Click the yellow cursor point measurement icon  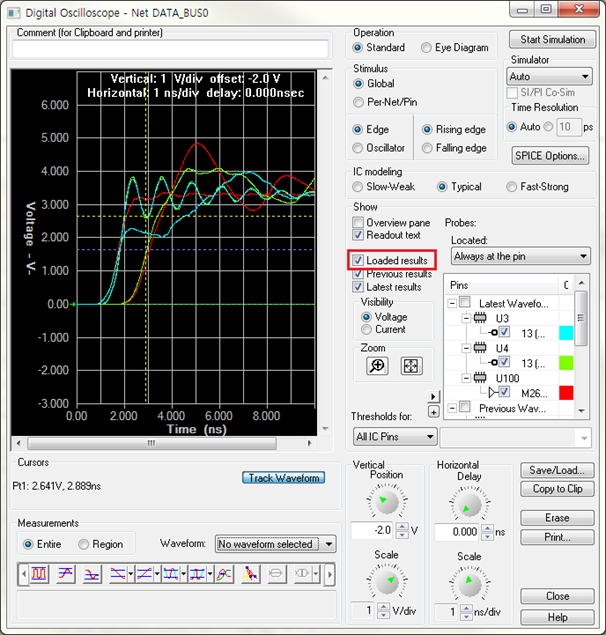point(250,574)
